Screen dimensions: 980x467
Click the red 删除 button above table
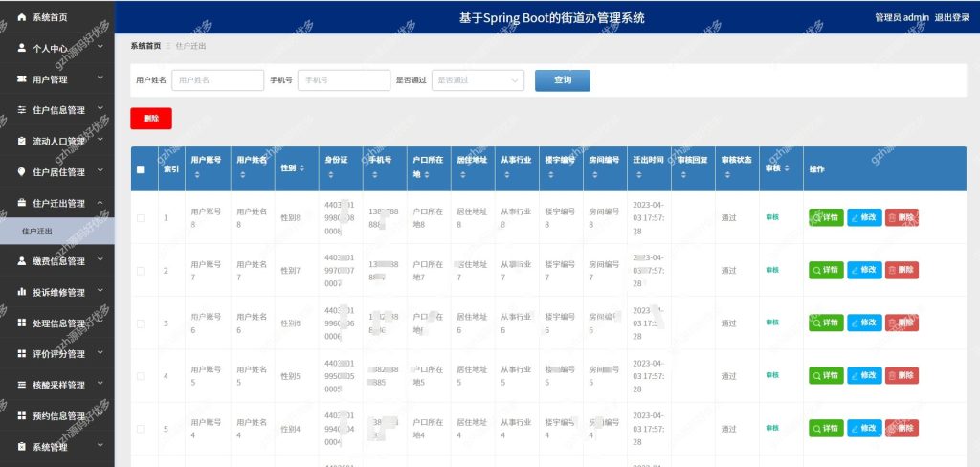point(150,118)
